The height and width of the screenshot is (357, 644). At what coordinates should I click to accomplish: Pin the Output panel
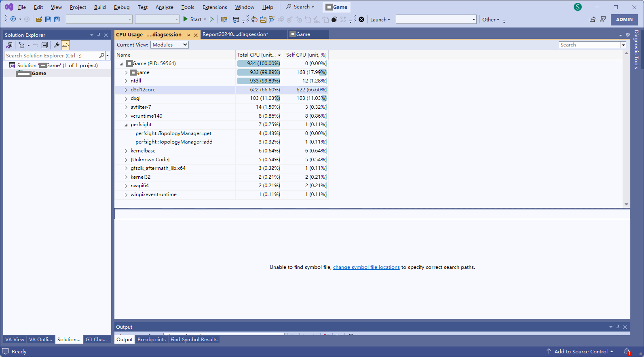tap(618, 327)
